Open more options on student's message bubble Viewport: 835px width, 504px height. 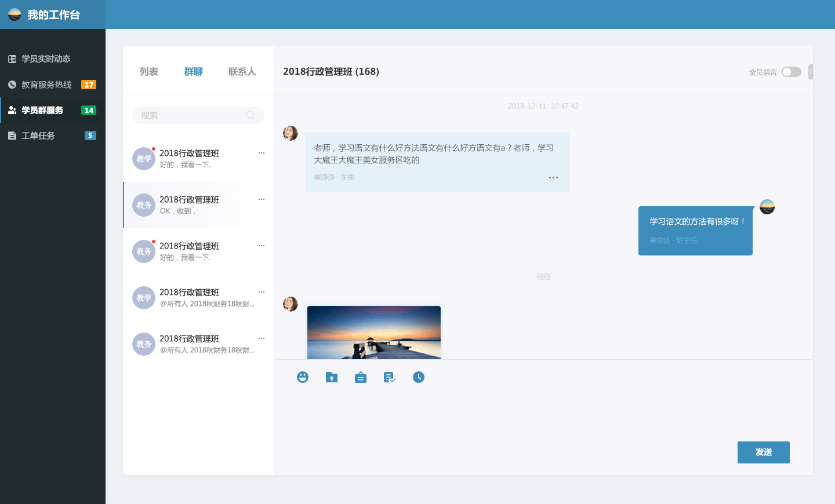click(x=553, y=177)
